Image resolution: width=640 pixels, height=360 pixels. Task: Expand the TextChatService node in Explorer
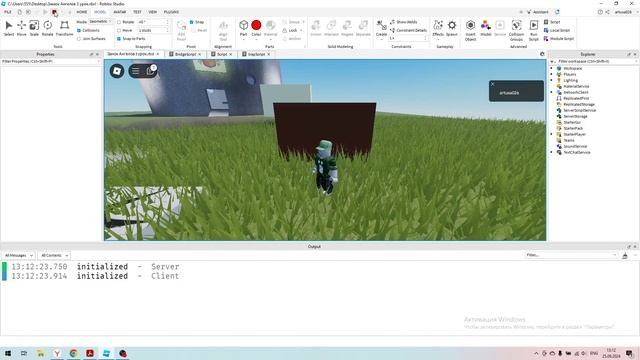552,152
